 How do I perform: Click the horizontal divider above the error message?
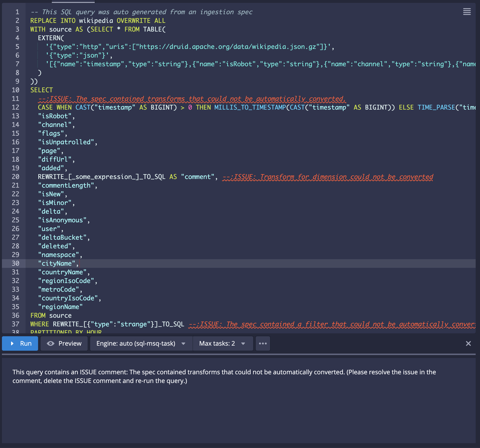point(239,354)
